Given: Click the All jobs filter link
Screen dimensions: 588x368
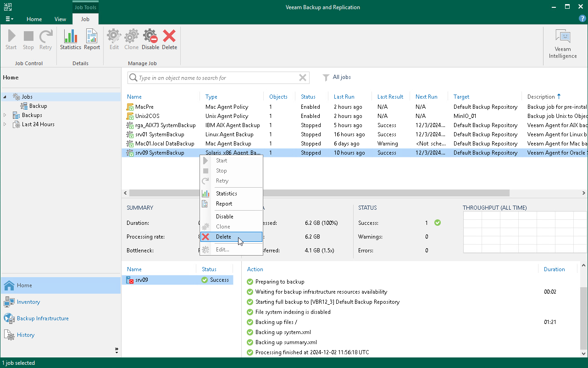Looking at the screenshot, I should coord(341,77).
